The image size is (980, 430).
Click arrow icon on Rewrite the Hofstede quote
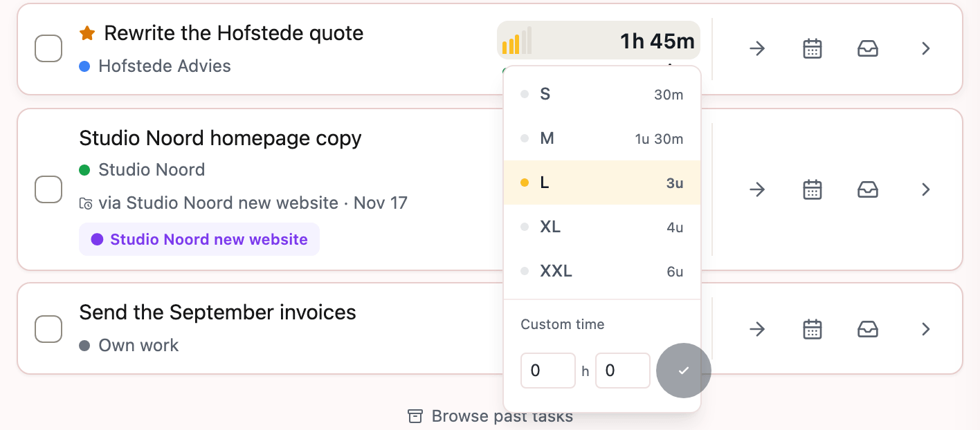(757, 48)
